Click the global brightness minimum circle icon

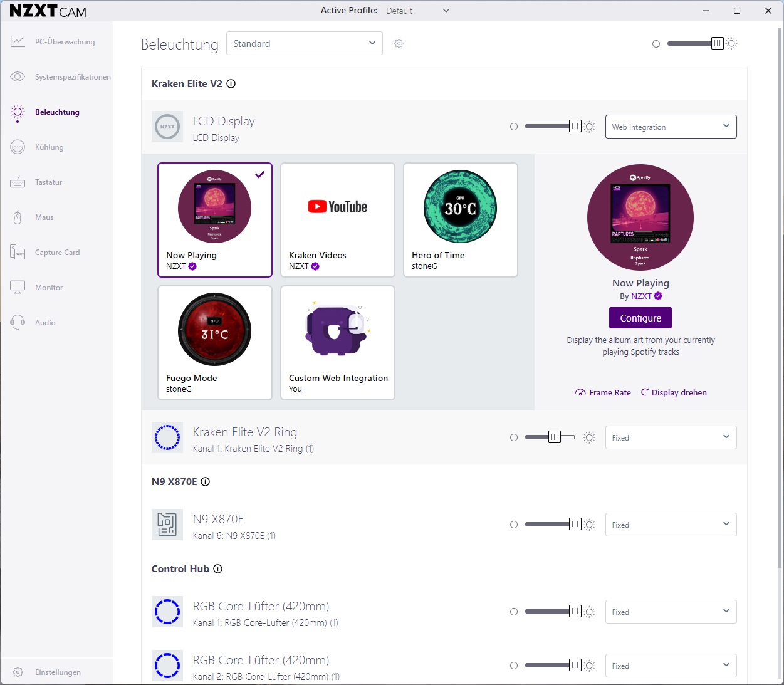coord(656,44)
